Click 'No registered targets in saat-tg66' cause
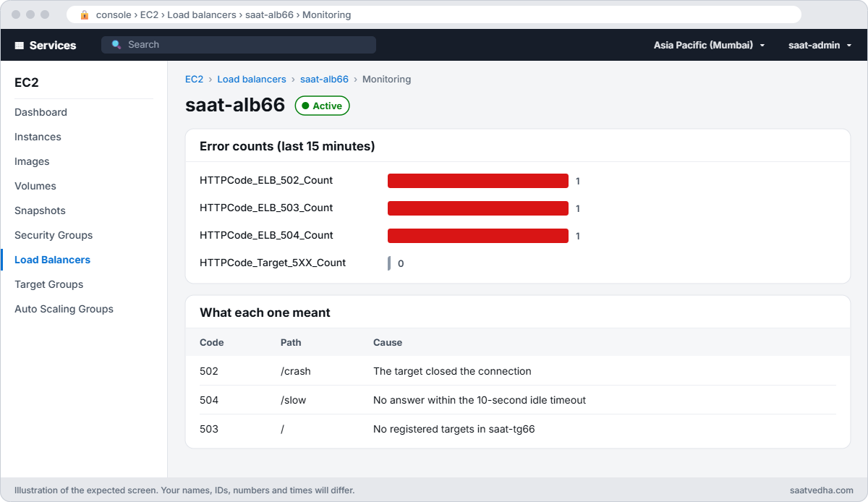 (454, 429)
